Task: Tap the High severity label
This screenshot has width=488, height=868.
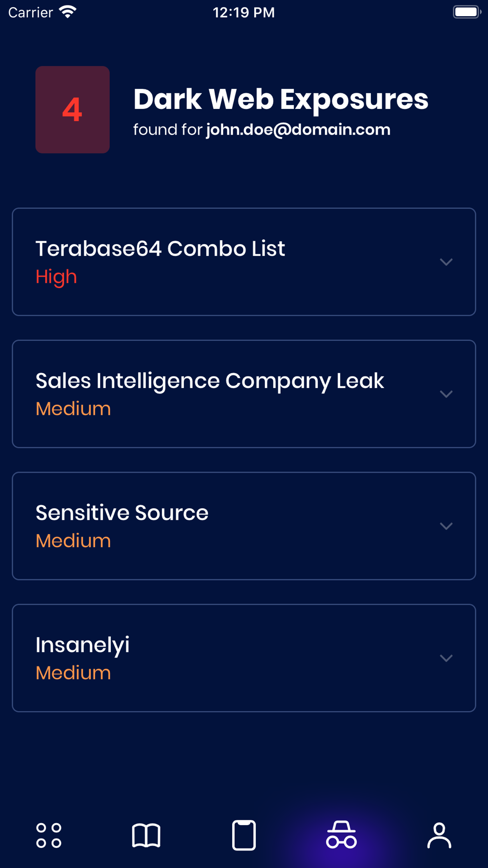Action: click(56, 277)
